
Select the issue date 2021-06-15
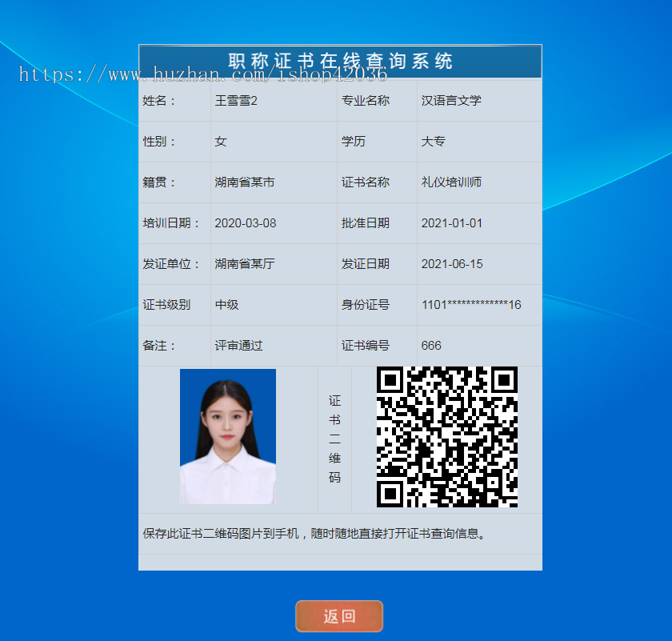click(452, 264)
